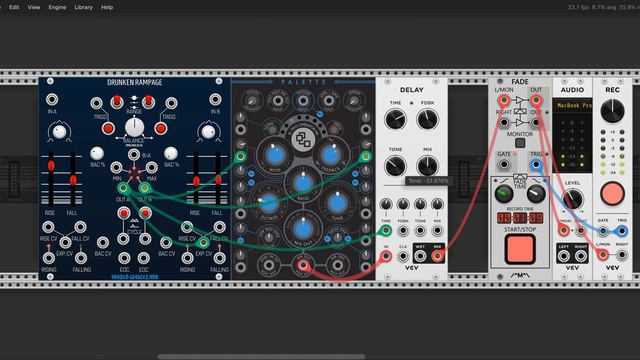Open the Help menu
This screenshot has width=640, height=360.
(x=107, y=7)
